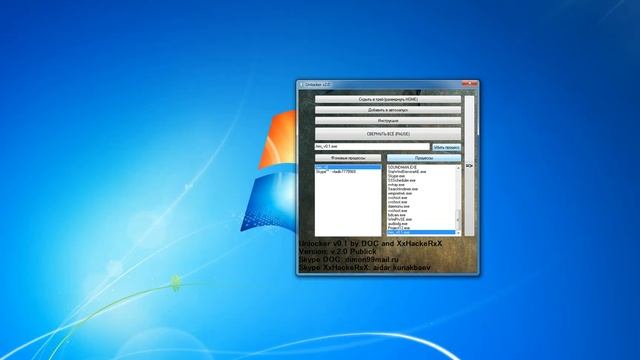Click the >> expand arrow button
This screenshot has height=360, width=640.
[469, 166]
